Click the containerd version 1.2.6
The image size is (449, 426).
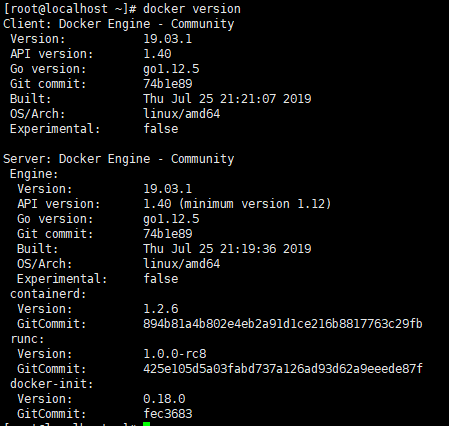[161, 309]
